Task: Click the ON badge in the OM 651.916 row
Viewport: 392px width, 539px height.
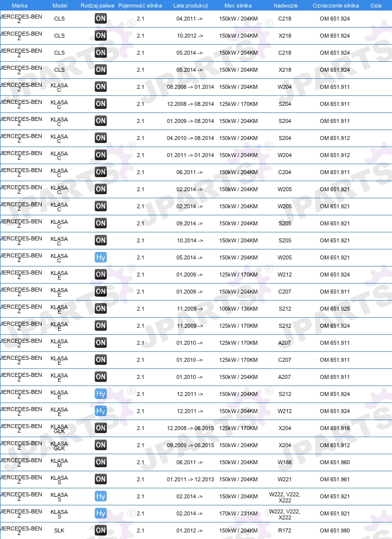Action: click(x=101, y=428)
